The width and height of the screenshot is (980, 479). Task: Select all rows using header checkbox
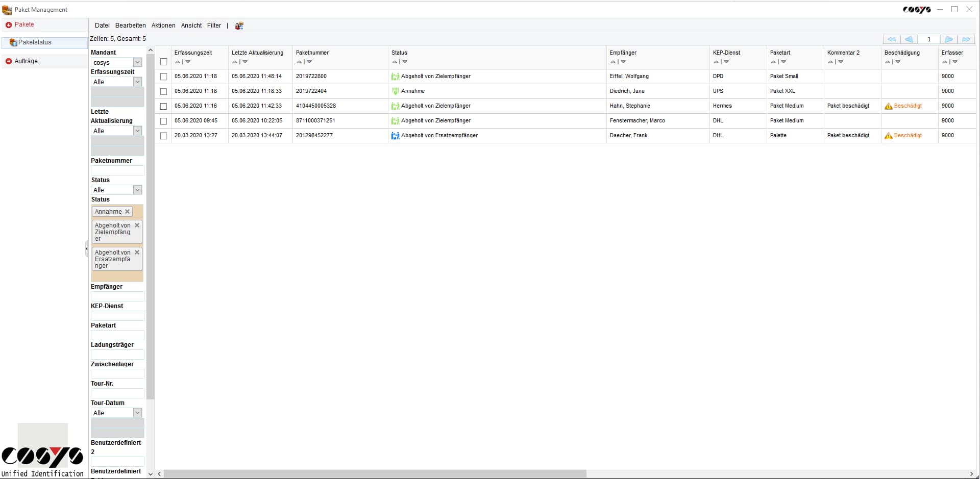(x=163, y=62)
